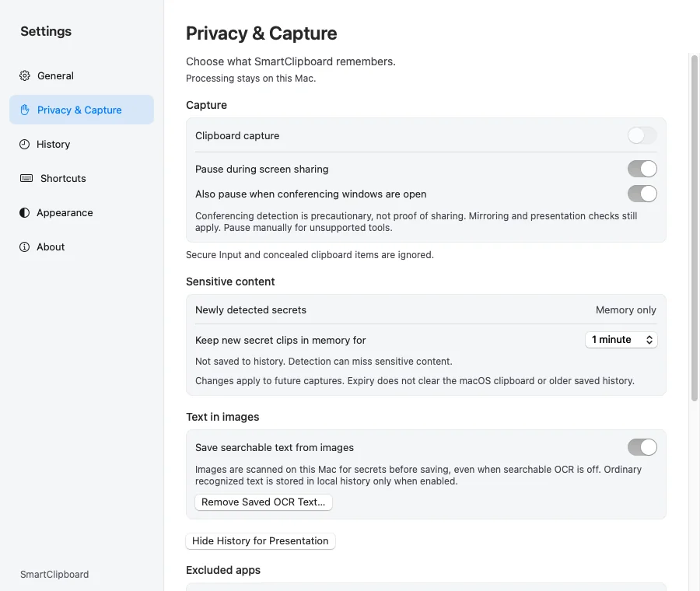
Task: Click the Newly detected secrets label
Action: pos(250,309)
